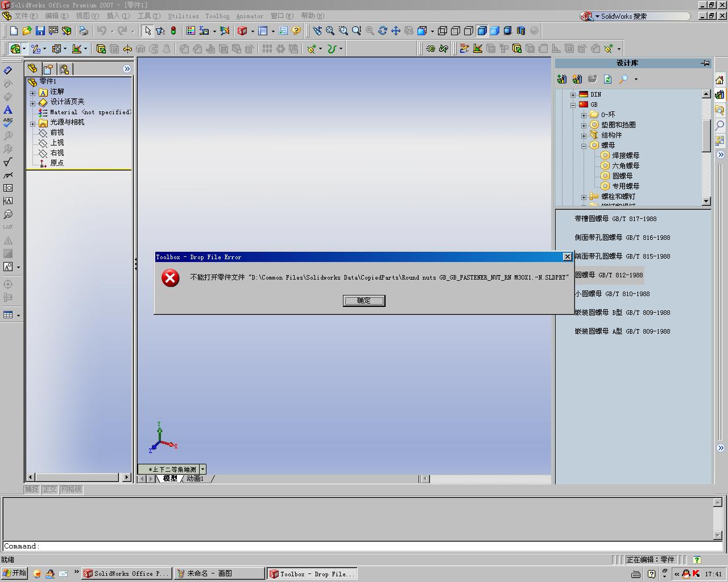
Task: Activate the Pan view tool
Action: (396, 31)
